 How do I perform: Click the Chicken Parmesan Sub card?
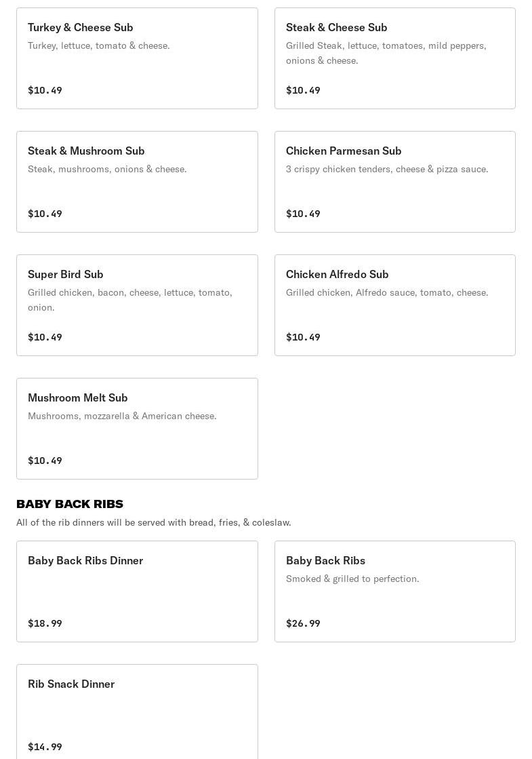[394, 182]
